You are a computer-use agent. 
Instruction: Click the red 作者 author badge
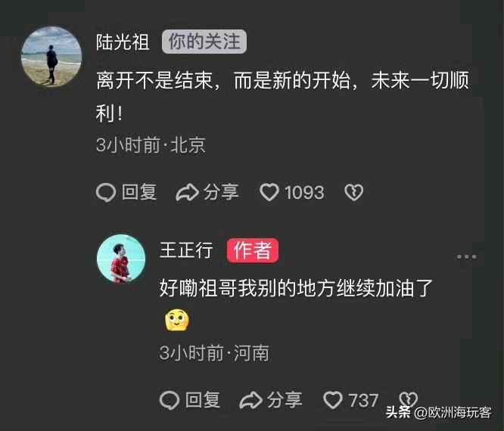pos(253,250)
